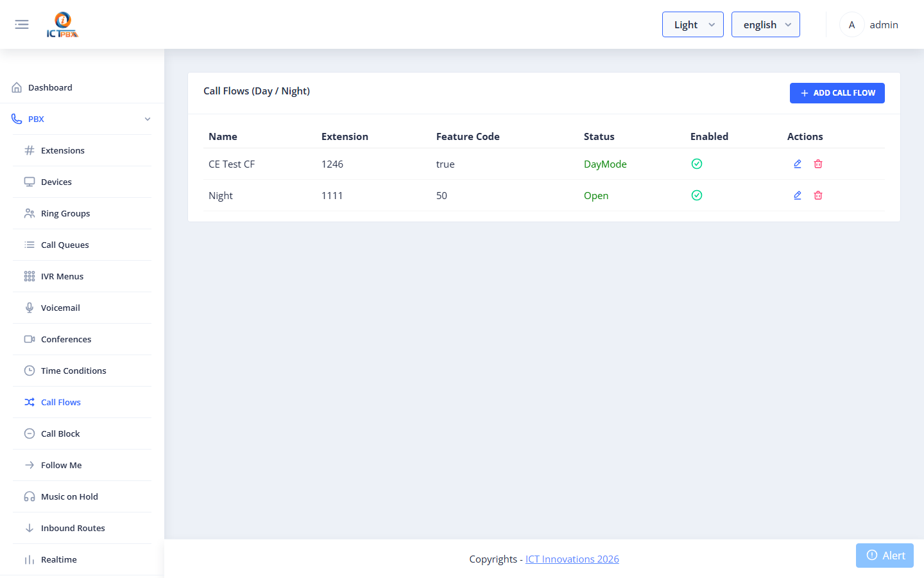The image size is (924, 578).
Task: Click the Open status text
Action: click(x=596, y=195)
